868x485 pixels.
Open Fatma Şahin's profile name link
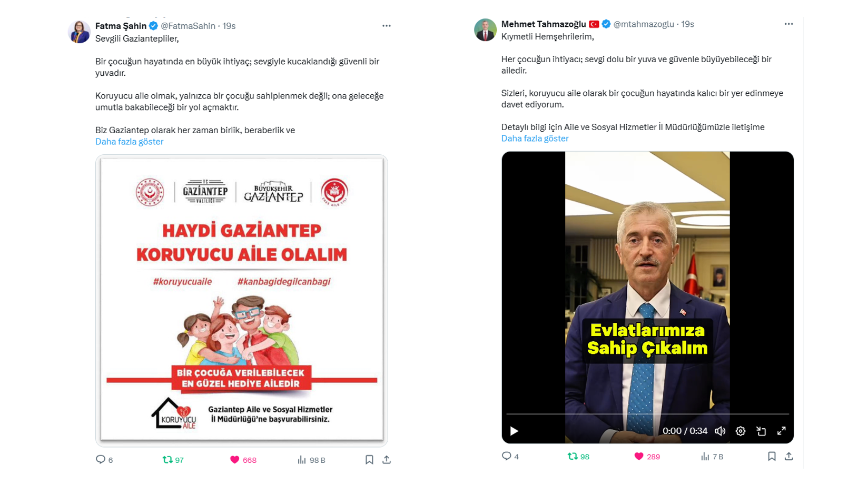click(121, 26)
